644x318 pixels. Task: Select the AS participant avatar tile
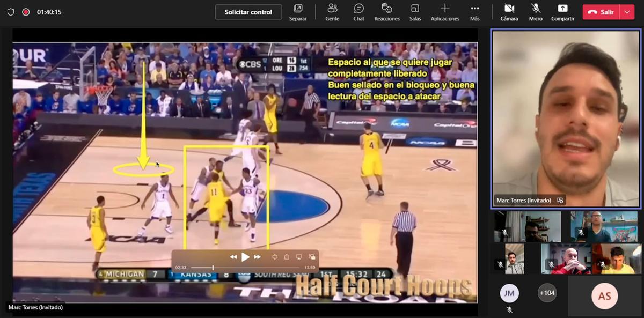click(x=604, y=295)
